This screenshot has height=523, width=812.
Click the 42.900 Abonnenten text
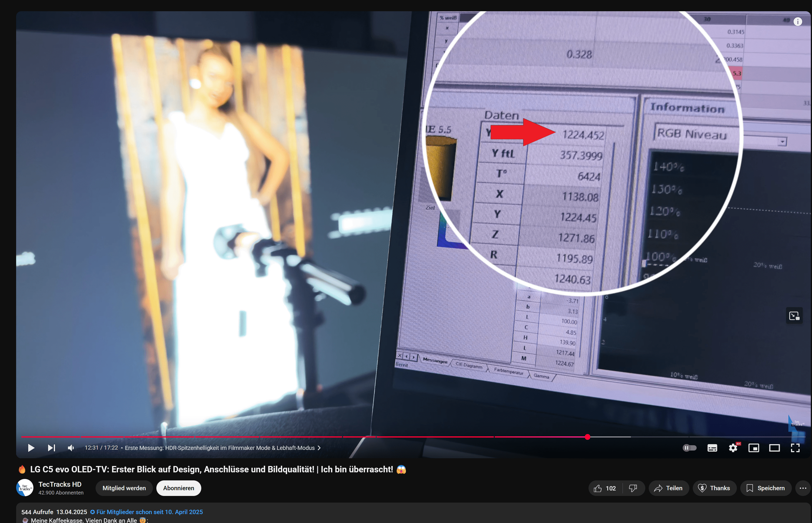(x=61, y=492)
